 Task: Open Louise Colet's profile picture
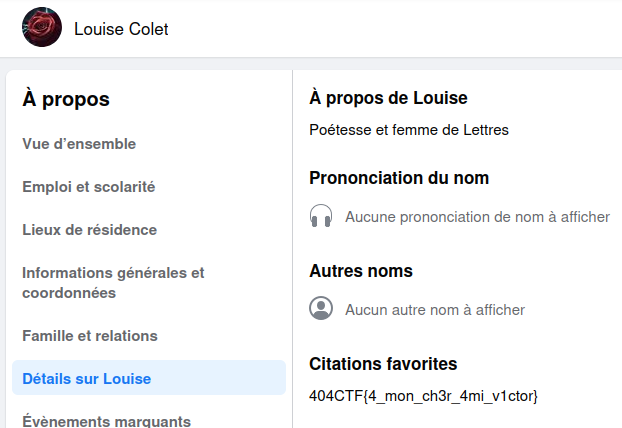coord(41,28)
